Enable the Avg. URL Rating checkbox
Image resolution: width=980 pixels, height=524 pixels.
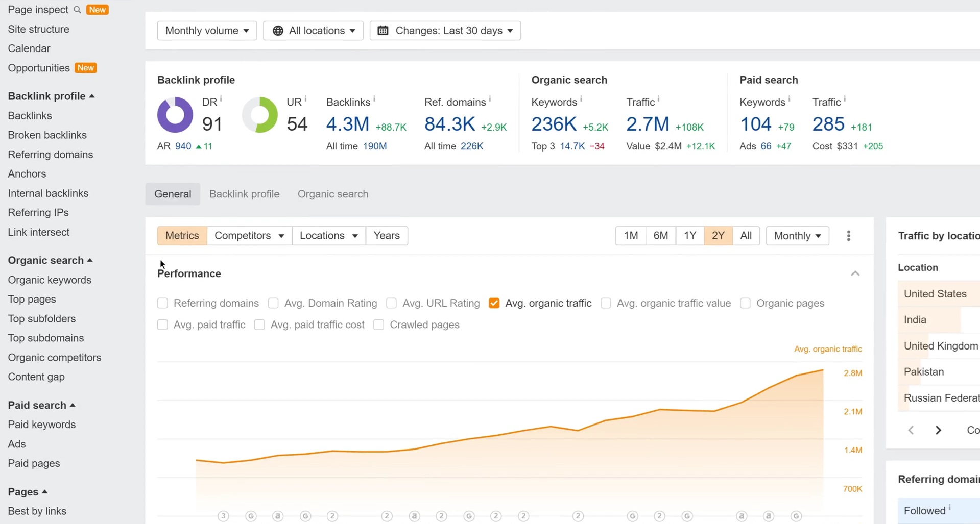click(x=392, y=303)
